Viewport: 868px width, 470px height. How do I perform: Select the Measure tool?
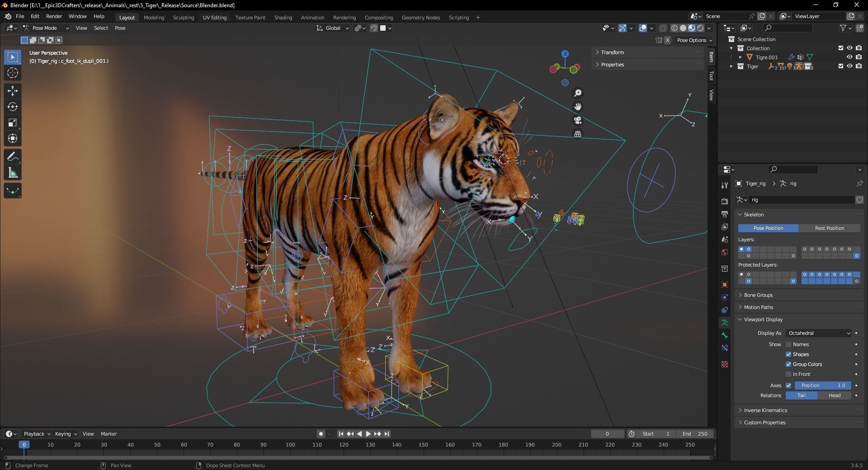[x=13, y=173]
